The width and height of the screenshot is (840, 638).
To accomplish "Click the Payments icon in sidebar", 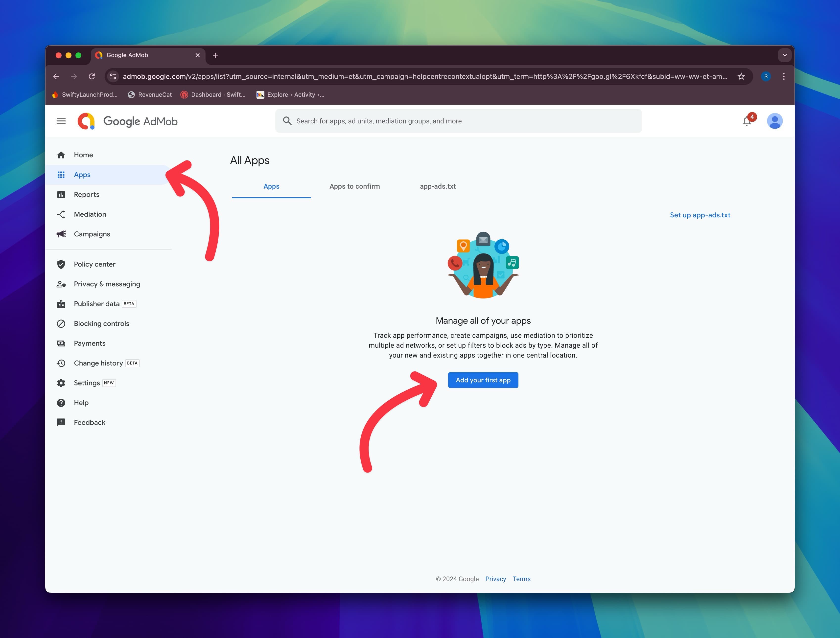I will click(x=62, y=343).
